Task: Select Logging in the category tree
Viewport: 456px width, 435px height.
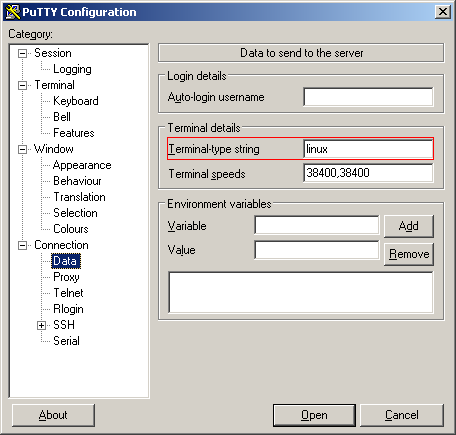Action: (72, 69)
